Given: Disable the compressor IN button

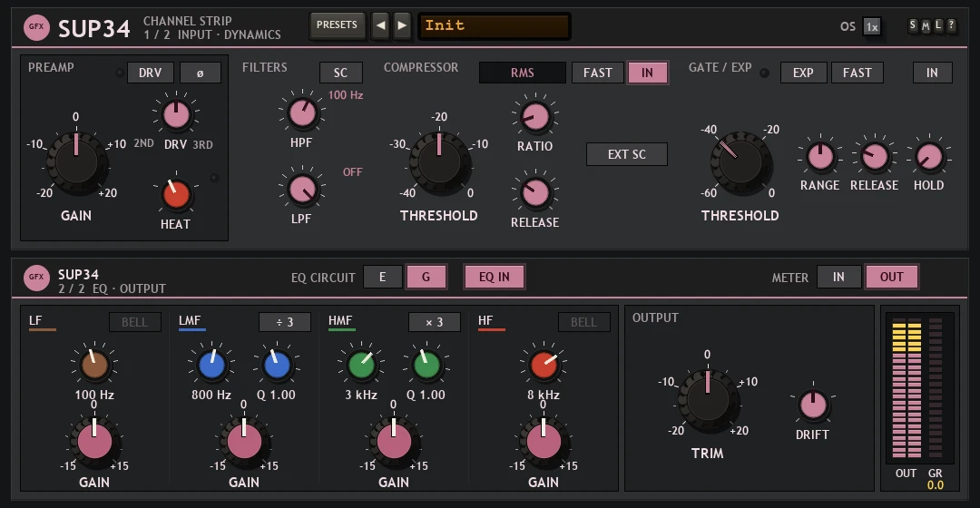Looking at the screenshot, I should (x=648, y=73).
